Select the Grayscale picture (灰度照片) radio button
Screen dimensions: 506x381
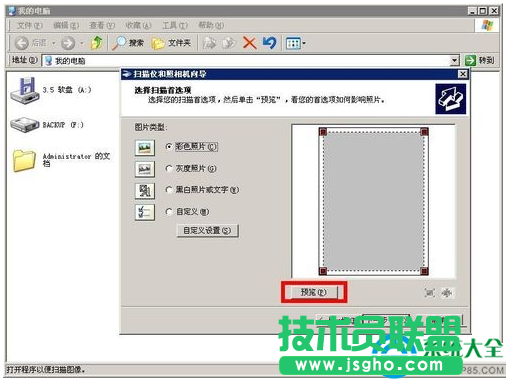click(169, 169)
